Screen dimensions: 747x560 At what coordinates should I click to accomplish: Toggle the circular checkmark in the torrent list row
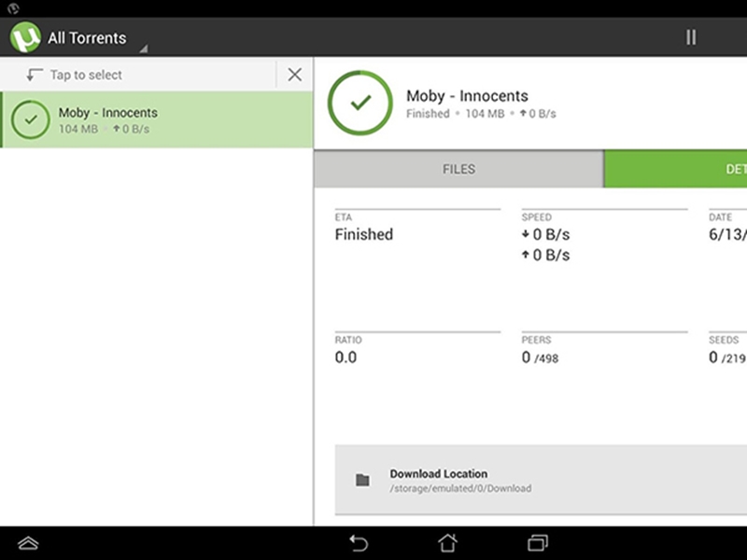click(31, 120)
